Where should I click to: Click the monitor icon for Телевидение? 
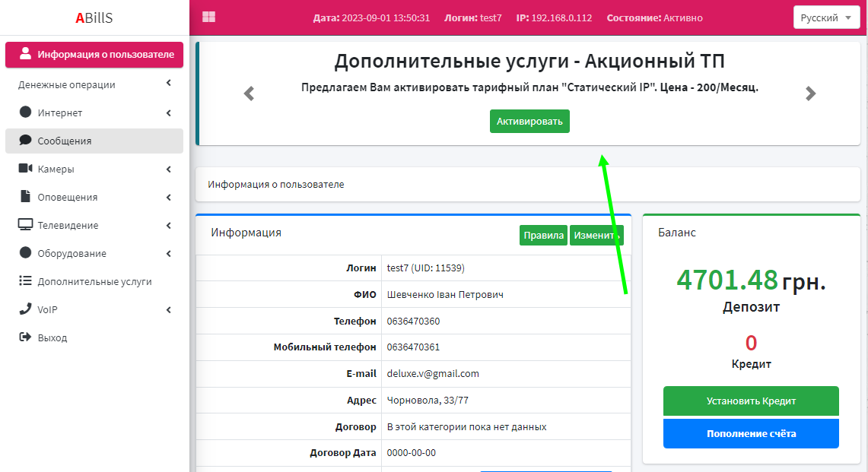[25, 225]
